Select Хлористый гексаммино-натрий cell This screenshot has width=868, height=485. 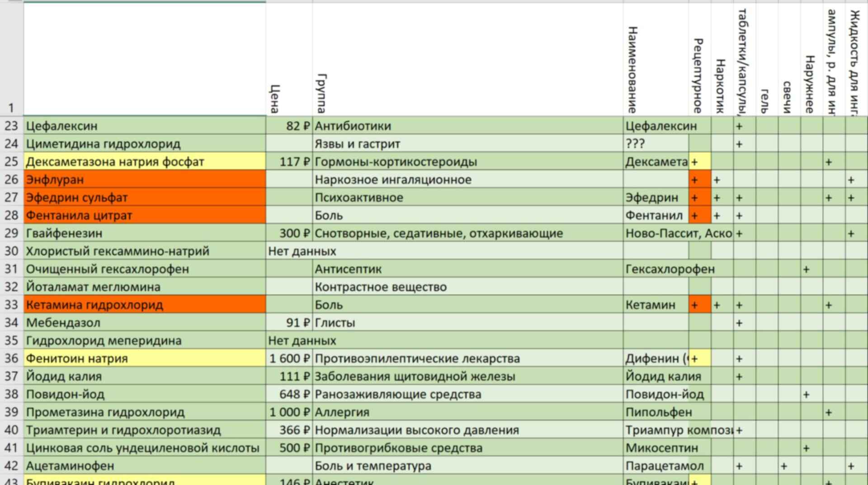[145, 251]
